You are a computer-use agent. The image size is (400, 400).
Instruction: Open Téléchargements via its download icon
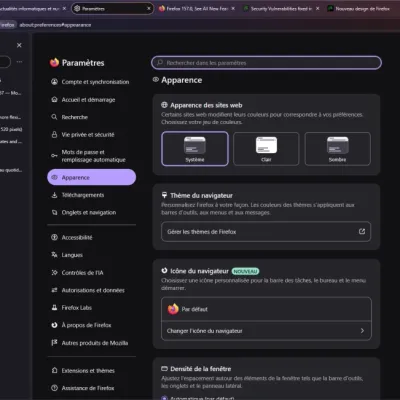[x=54, y=195]
